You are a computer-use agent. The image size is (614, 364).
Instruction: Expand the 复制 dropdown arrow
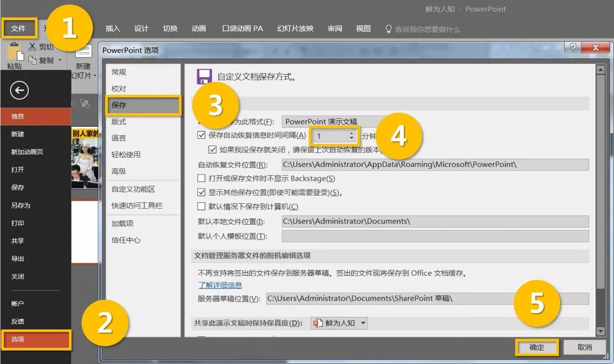click(x=60, y=60)
